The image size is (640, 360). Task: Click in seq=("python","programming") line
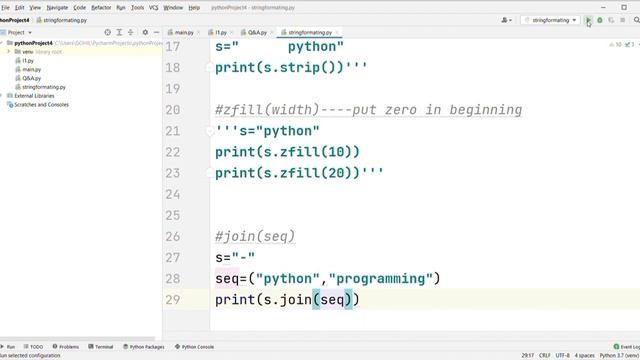coord(328,278)
